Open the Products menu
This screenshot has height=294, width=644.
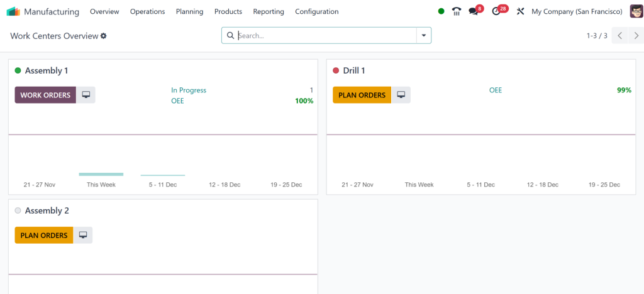point(228,11)
